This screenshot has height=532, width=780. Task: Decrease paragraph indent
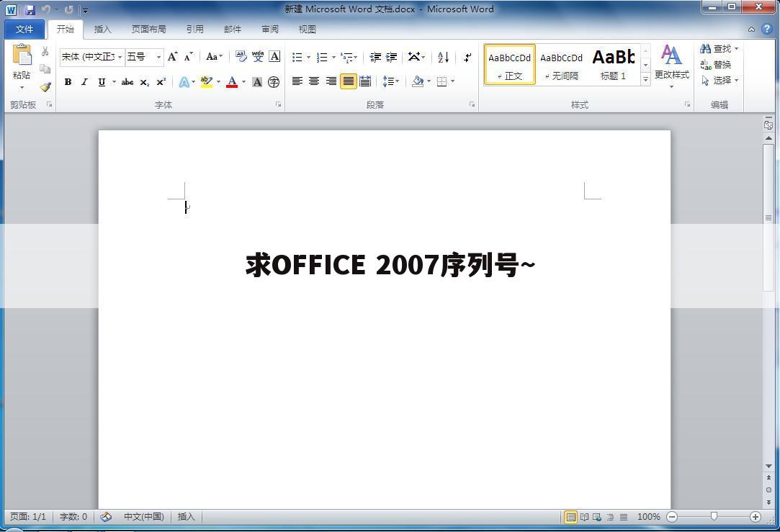point(375,57)
